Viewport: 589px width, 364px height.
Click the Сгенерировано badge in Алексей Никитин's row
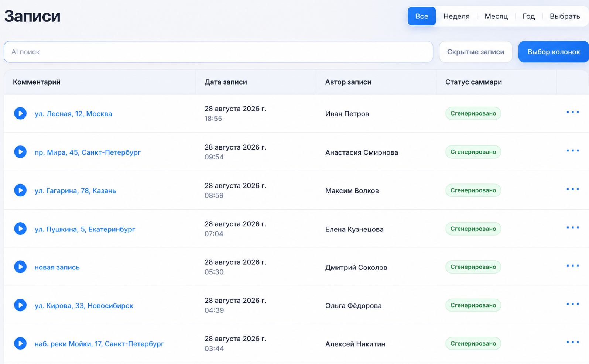(x=473, y=343)
